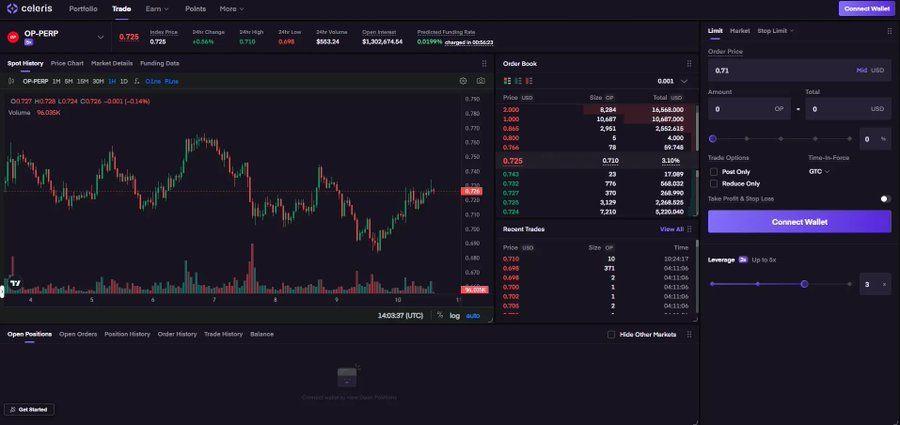Click the top Connect Wallet button
Image resolution: width=900 pixels, height=425 pixels.
867,9
